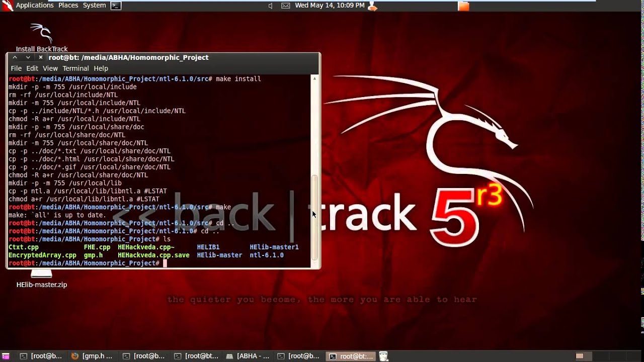Select the Install BackTrack desktop icon
The width and height of the screenshot is (644, 362).
pos(42,37)
